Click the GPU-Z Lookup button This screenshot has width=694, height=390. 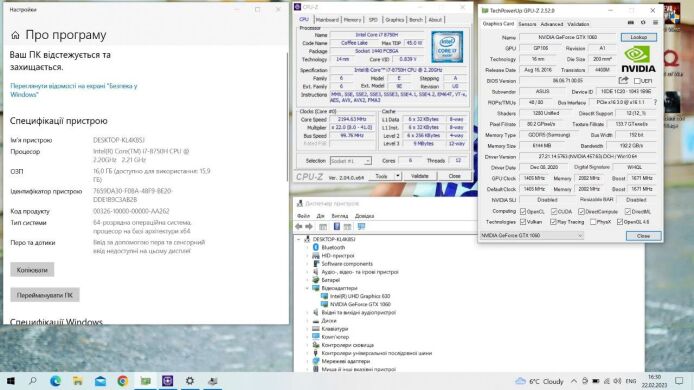(x=638, y=37)
